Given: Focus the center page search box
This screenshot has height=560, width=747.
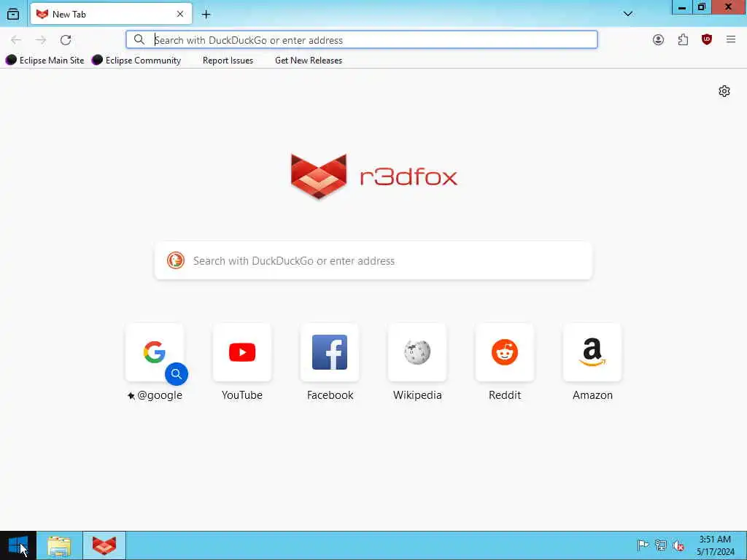Looking at the screenshot, I should (373, 260).
